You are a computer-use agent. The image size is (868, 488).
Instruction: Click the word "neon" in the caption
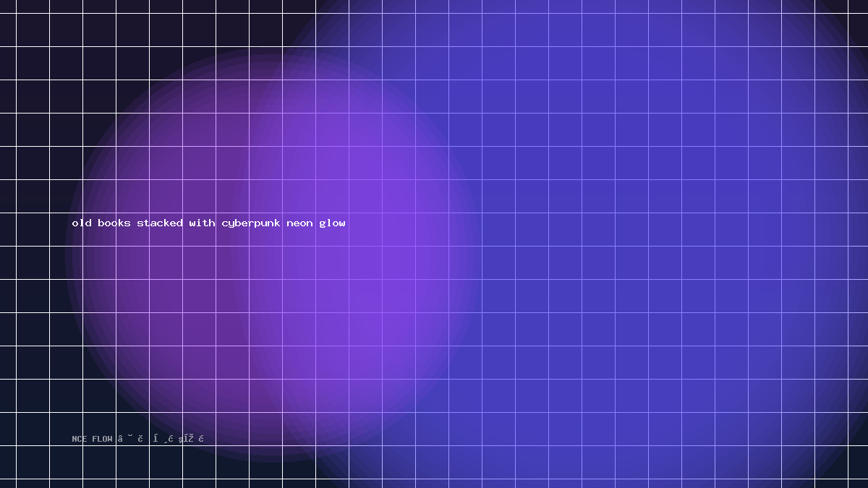click(x=299, y=223)
